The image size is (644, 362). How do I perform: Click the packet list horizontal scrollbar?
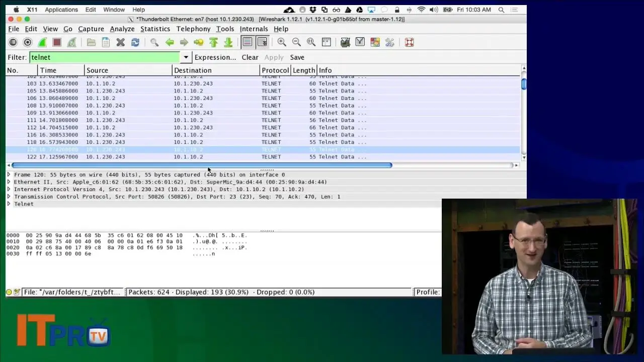[201, 165]
